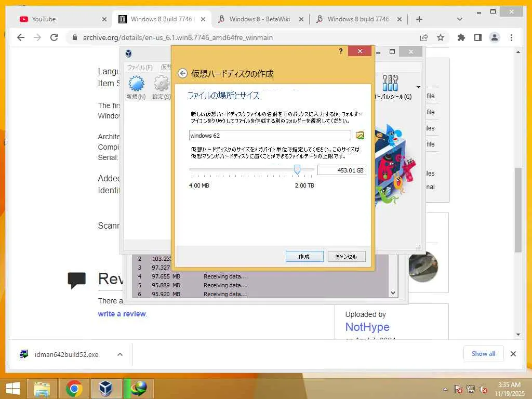532x399 pixels.
Task: Click the Create (作成) button
Action: click(x=304, y=257)
